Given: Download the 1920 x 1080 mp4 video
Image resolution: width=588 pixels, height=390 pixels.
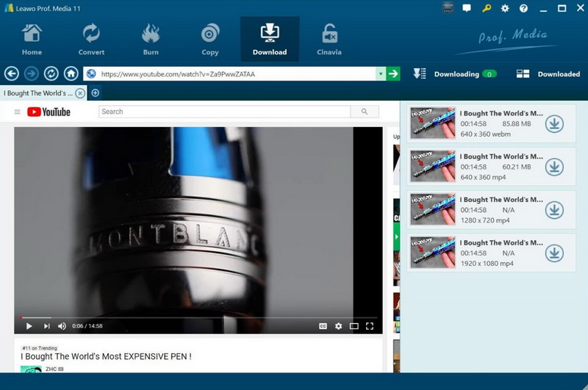Looking at the screenshot, I should (x=554, y=253).
